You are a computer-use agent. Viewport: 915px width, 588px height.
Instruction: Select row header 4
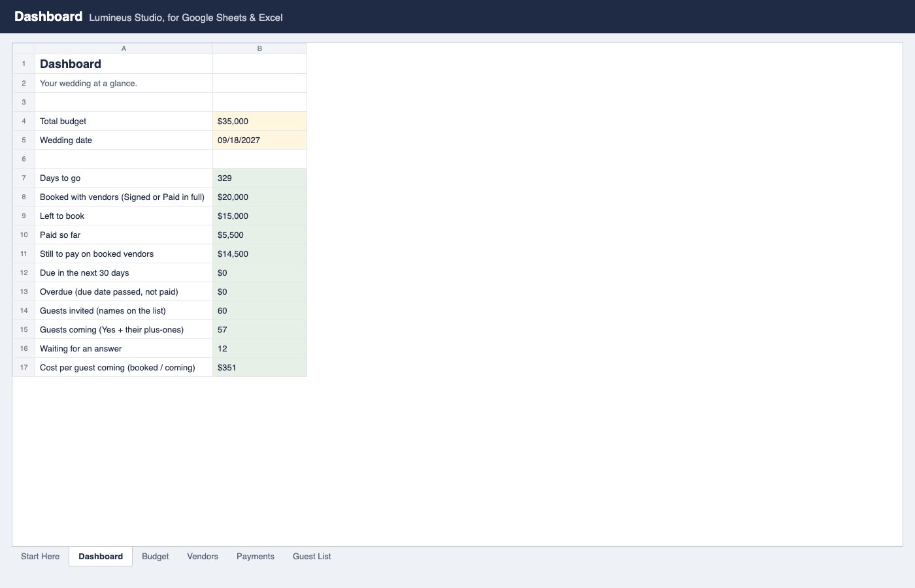coord(24,121)
